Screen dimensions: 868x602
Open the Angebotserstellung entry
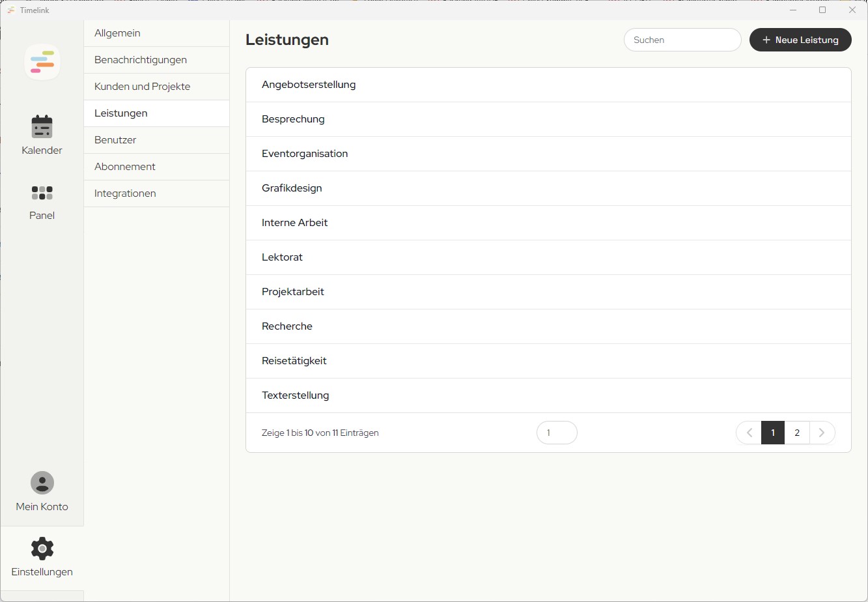tap(548, 85)
